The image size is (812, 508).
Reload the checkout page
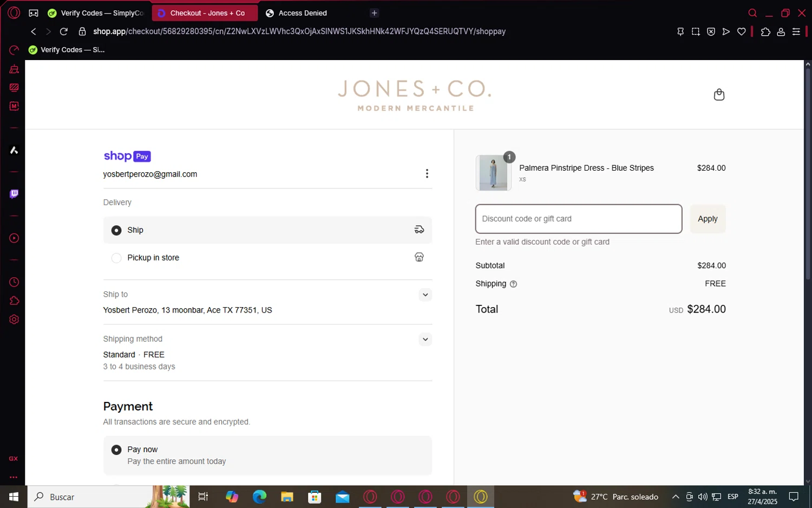point(64,31)
